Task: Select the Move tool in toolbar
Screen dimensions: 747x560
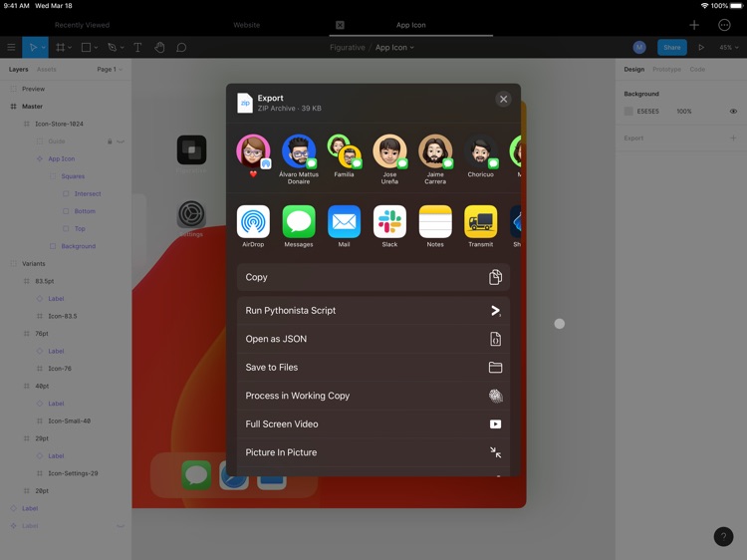Action: [33, 47]
